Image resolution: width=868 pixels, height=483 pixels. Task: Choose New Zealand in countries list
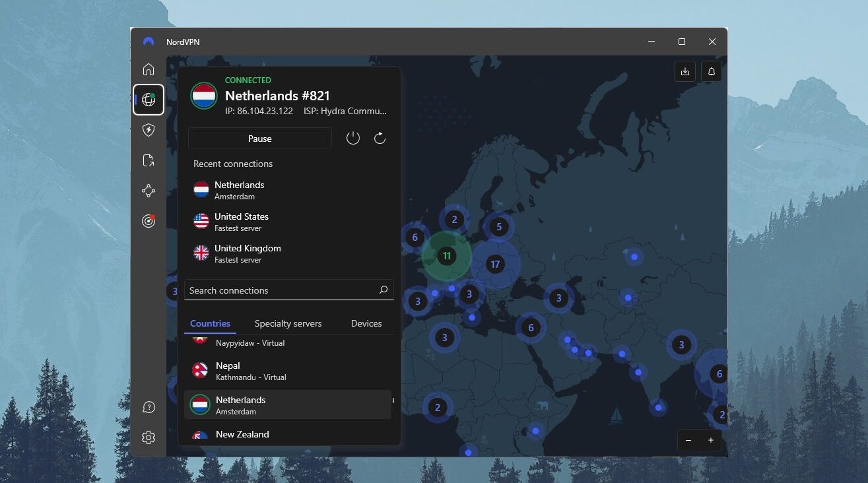[x=288, y=434]
